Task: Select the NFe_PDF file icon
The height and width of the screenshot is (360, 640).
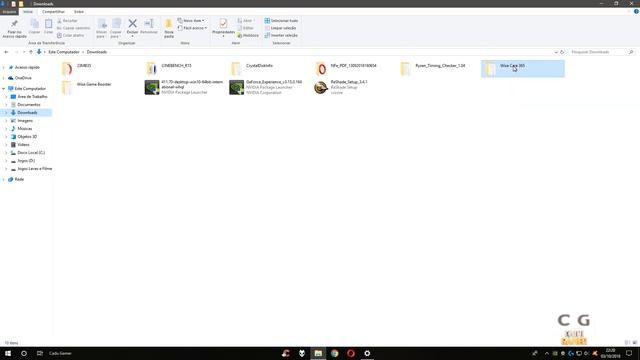Action: [321, 69]
